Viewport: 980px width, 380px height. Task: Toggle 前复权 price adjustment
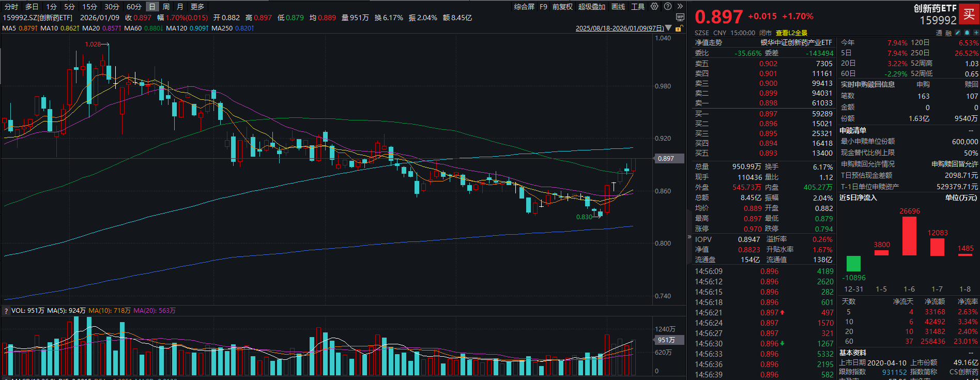[x=562, y=7]
